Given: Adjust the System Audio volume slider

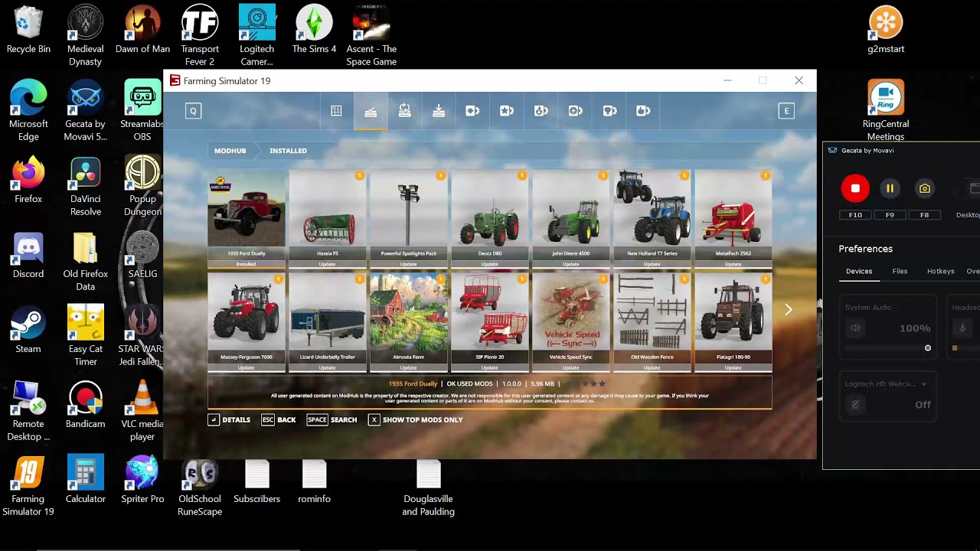Looking at the screenshot, I should click(x=888, y=348).
